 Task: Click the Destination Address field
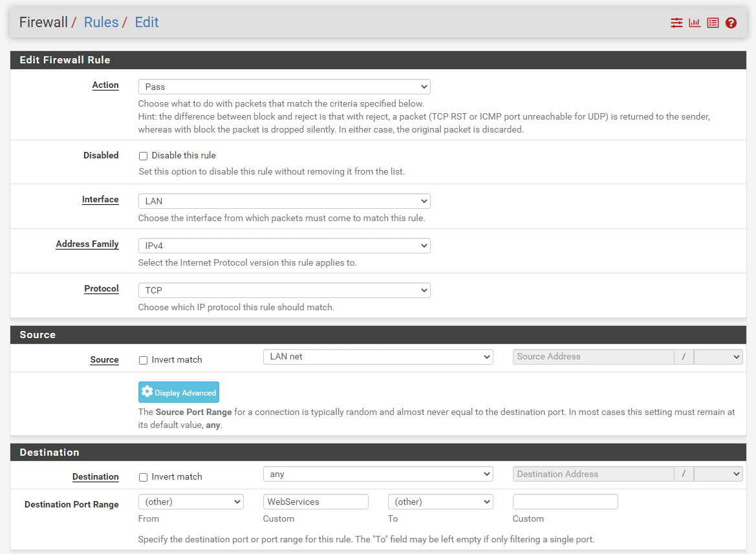(x=592, y=473)
